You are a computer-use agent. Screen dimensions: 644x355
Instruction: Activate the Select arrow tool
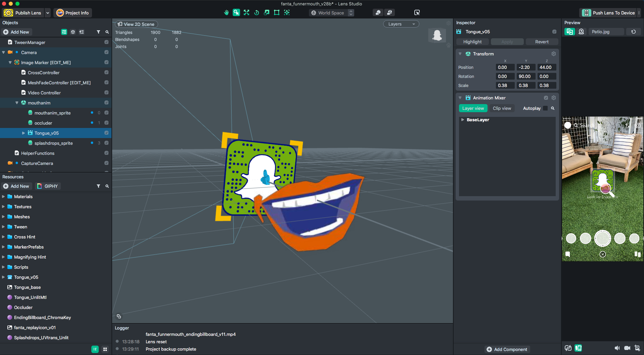[236, 13]
